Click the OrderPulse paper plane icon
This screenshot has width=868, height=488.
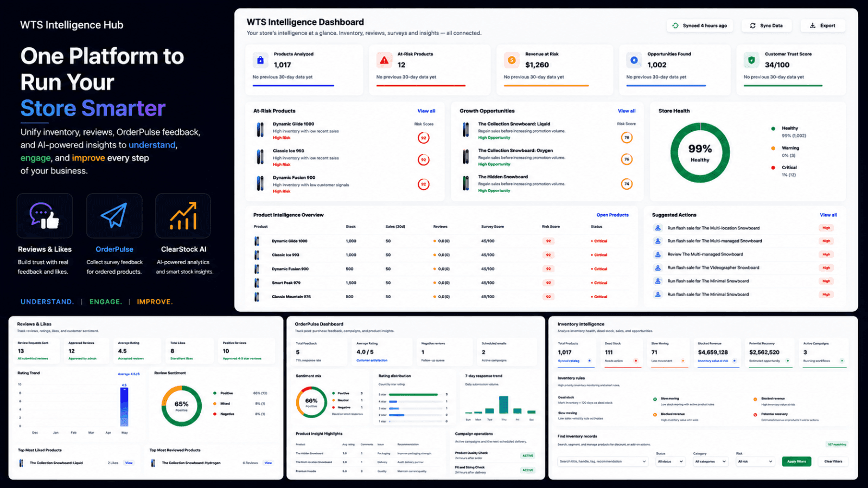(x=114, y=216)
